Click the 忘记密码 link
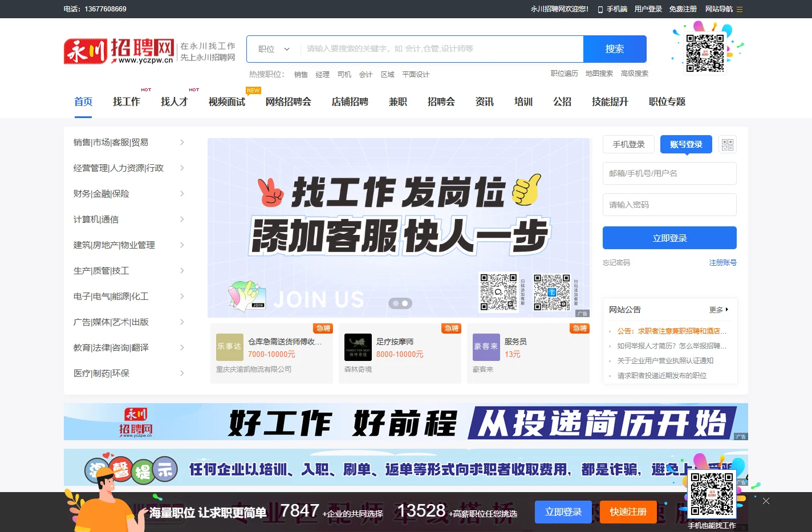 point(616,263)
